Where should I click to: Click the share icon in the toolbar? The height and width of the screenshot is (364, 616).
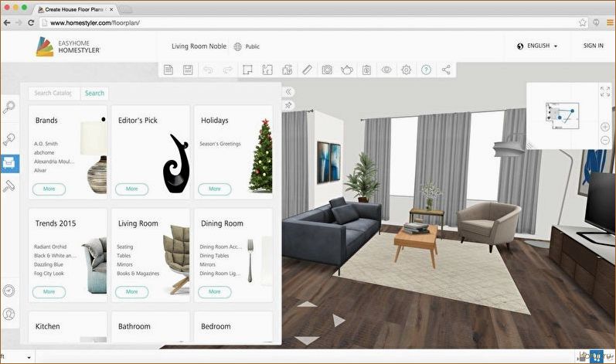click(x=446, y=70)
